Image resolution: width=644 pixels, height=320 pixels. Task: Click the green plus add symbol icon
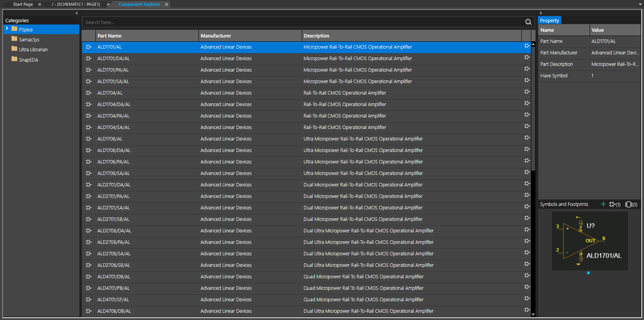coord(603,204)
